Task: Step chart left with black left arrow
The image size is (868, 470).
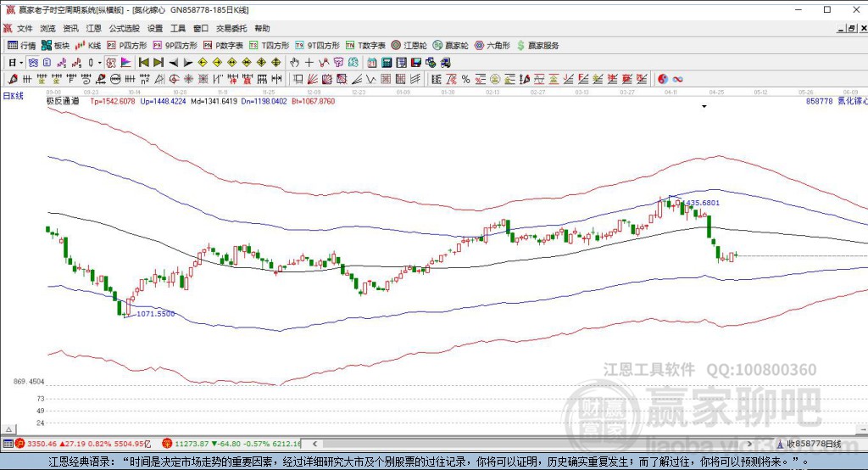Action: [173, 63]
